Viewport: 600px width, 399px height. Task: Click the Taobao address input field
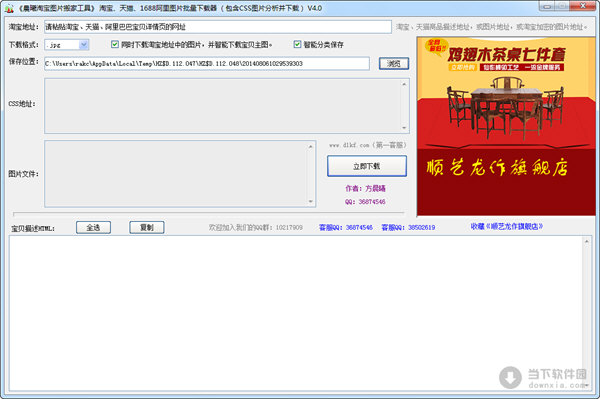pos(217,27)
